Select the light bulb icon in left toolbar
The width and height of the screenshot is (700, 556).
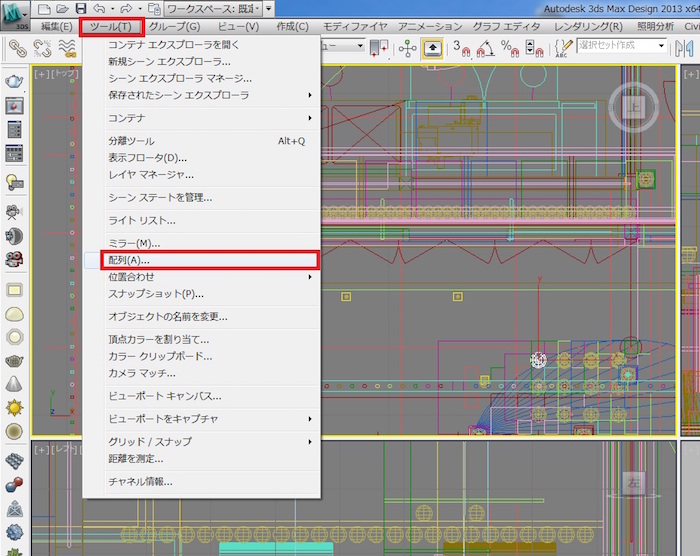(x=15, y=181)
